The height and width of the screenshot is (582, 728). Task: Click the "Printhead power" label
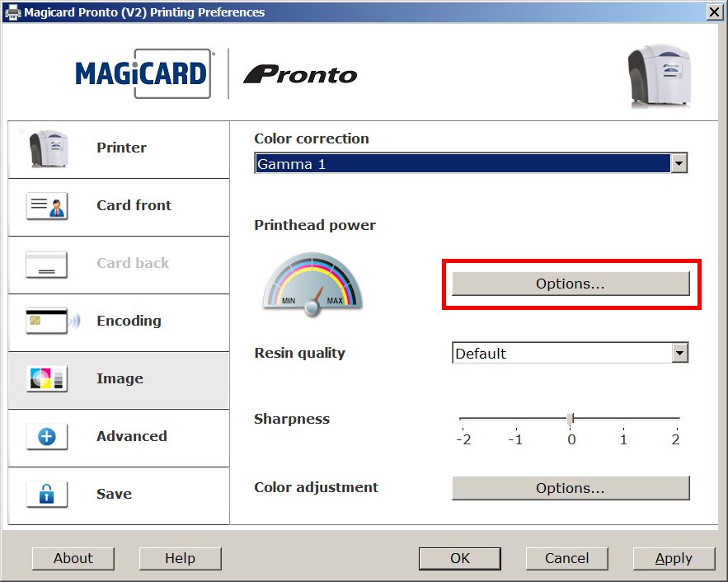(x=315, y=225)
